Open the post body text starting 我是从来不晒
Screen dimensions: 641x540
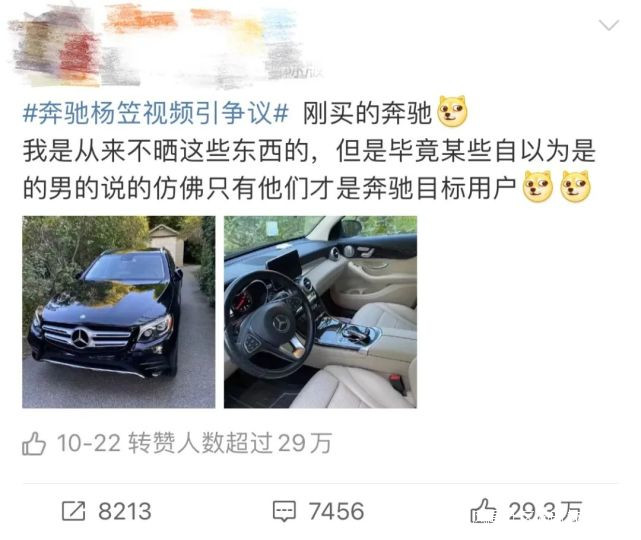coord(309,170)
